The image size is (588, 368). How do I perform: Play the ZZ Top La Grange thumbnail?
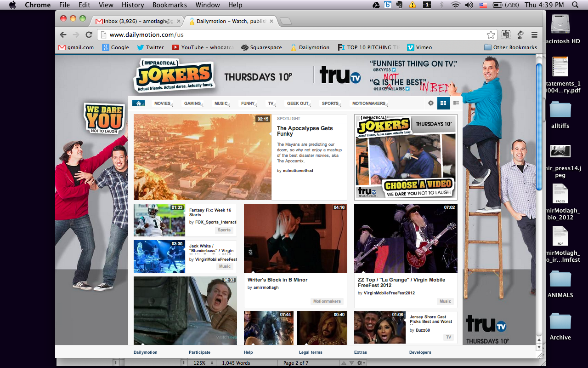point(406,239)
